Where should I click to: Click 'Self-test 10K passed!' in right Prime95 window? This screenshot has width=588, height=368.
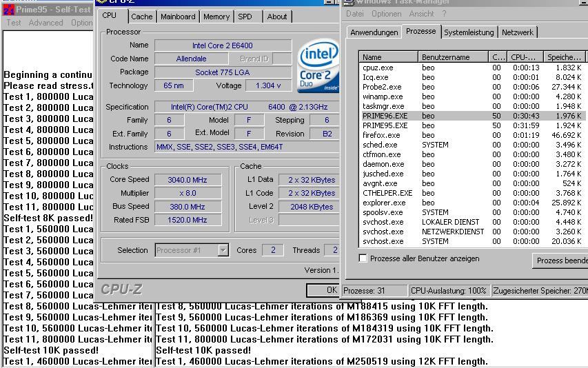point(203,350)
